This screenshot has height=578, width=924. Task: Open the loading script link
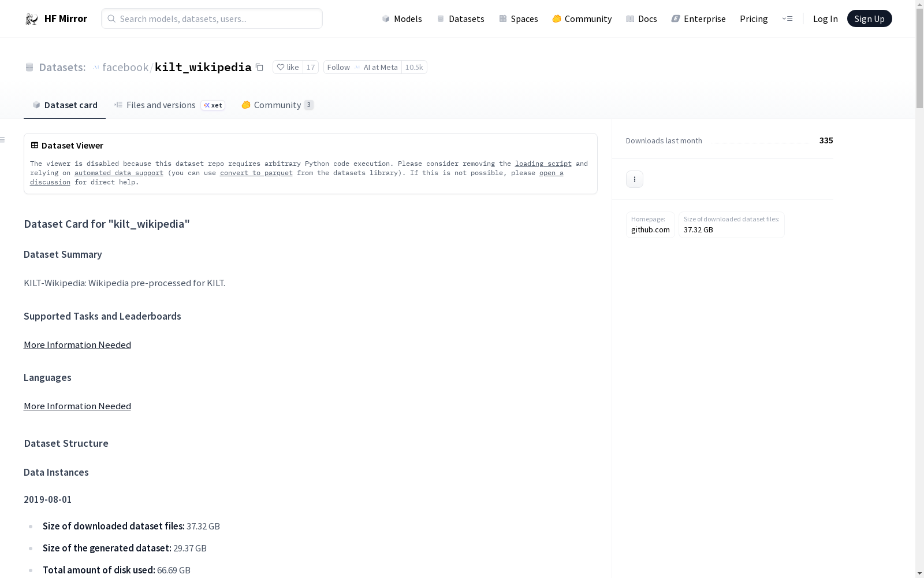pyautogui.click(x=543, y=164)
